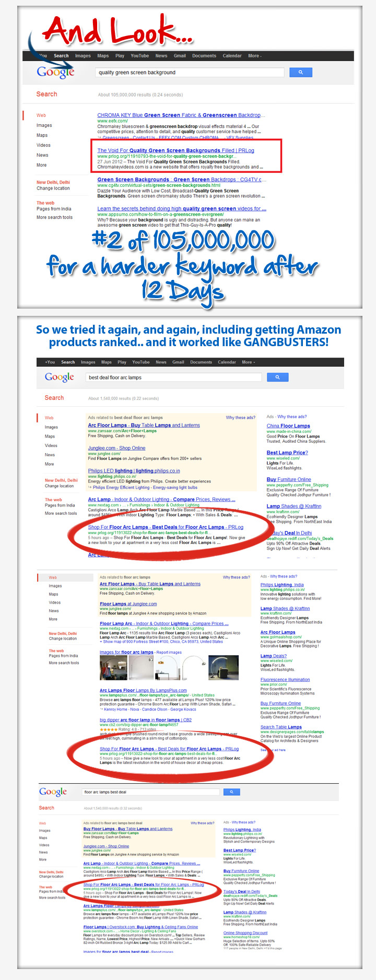This screenshot has width=376, height=980.
Task: Click the Google logo next to 'best deal floor arc lamps'
Action: click(59, 377)
